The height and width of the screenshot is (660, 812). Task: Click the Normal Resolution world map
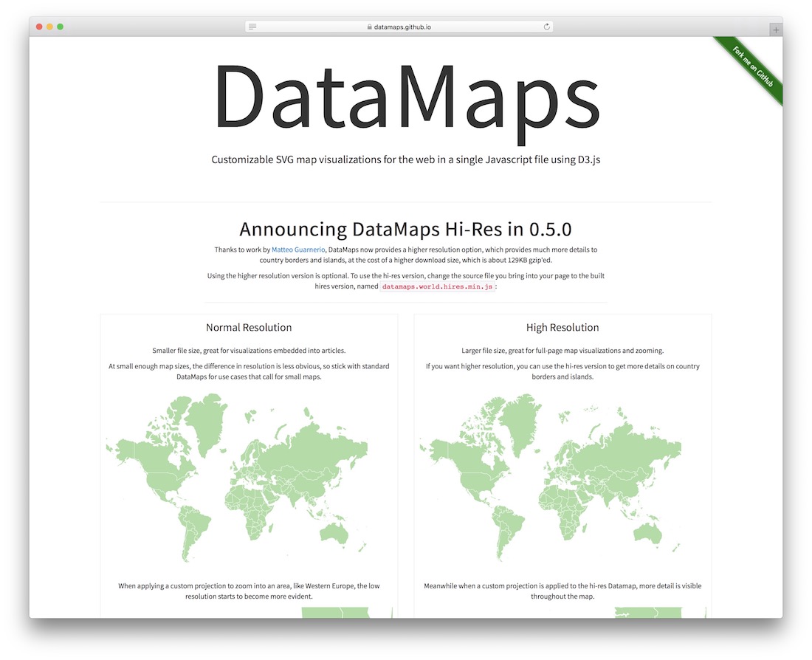pos(237,478)
